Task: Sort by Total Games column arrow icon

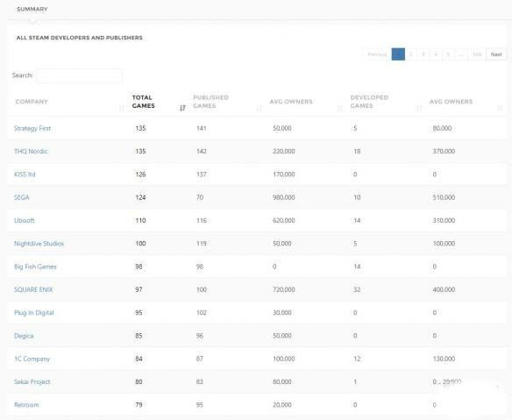Action: (x=182, y=108)
